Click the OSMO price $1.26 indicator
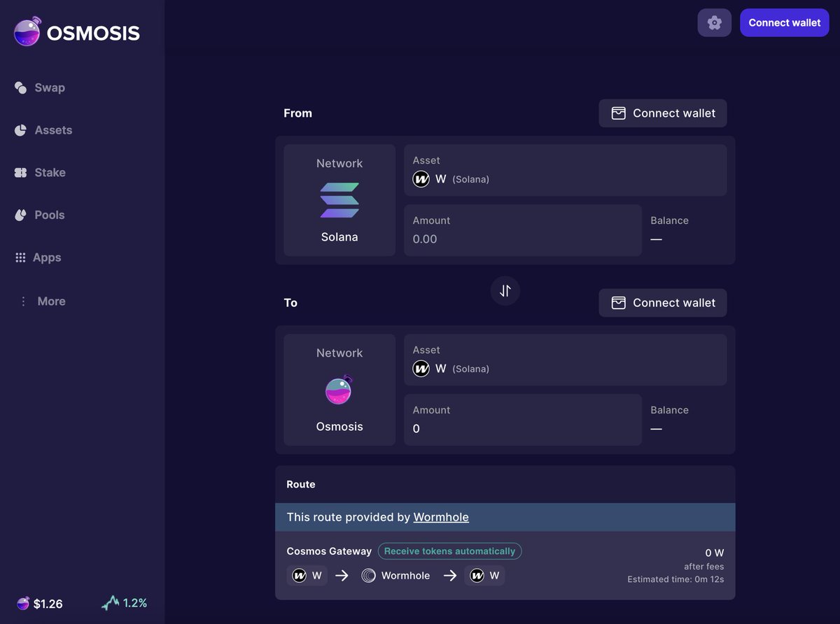The image size is (840, 624). pyautogui.click(x=40, y=604)
